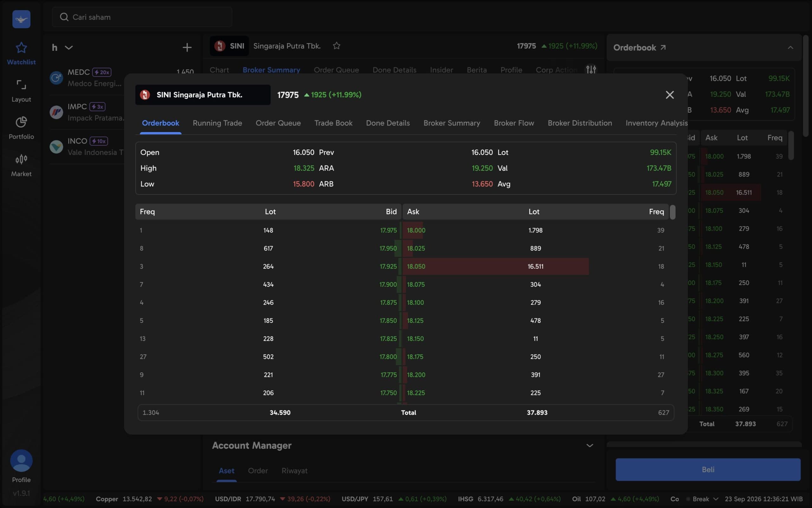Add a stock with the plus icon
The height and width of the screenshot is (508, 812).
[x=187, y=47]
